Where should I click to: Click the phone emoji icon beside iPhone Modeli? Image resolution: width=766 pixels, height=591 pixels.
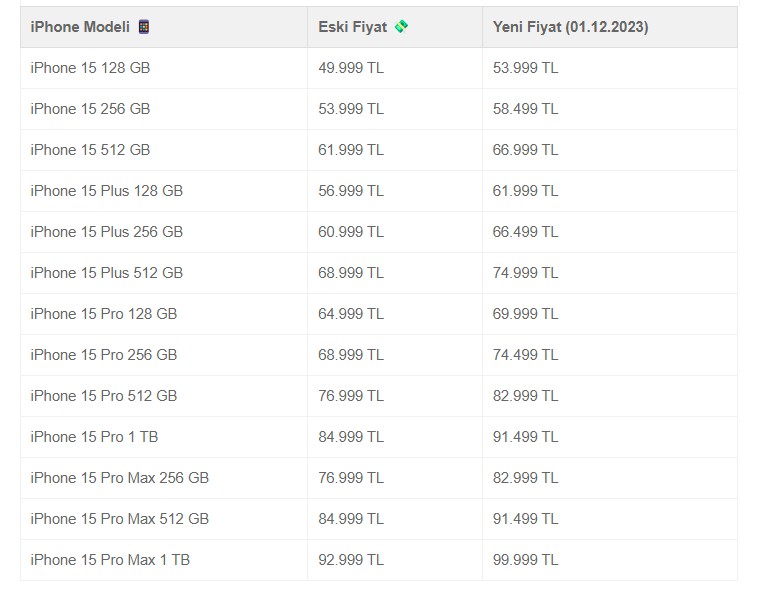[x=144, y=26]
